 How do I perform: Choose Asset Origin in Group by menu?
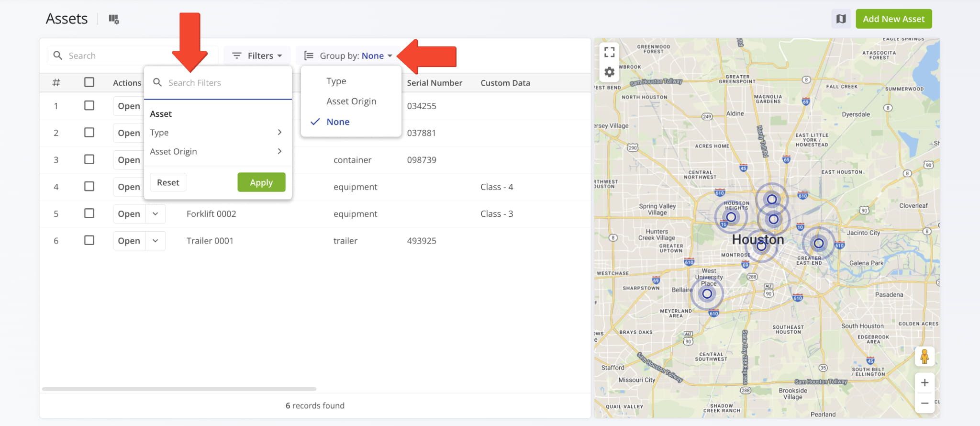point(351,101)
